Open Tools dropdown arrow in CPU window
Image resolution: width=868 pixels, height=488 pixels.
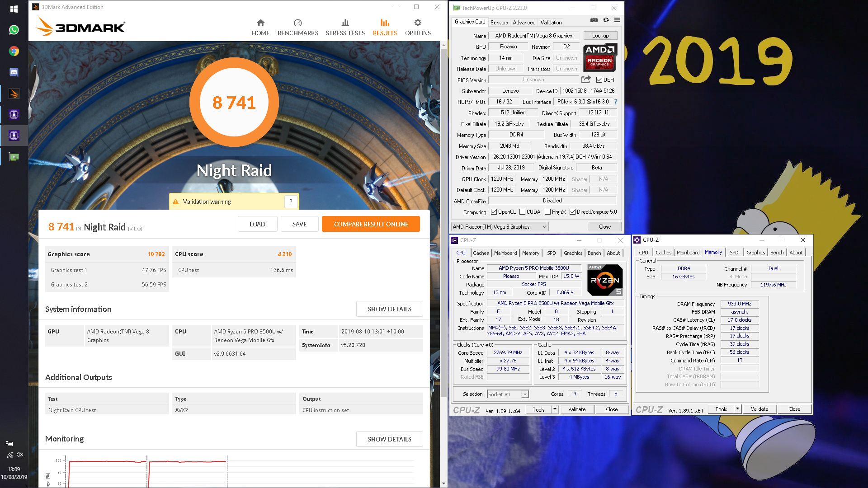[x=555, y=409]
